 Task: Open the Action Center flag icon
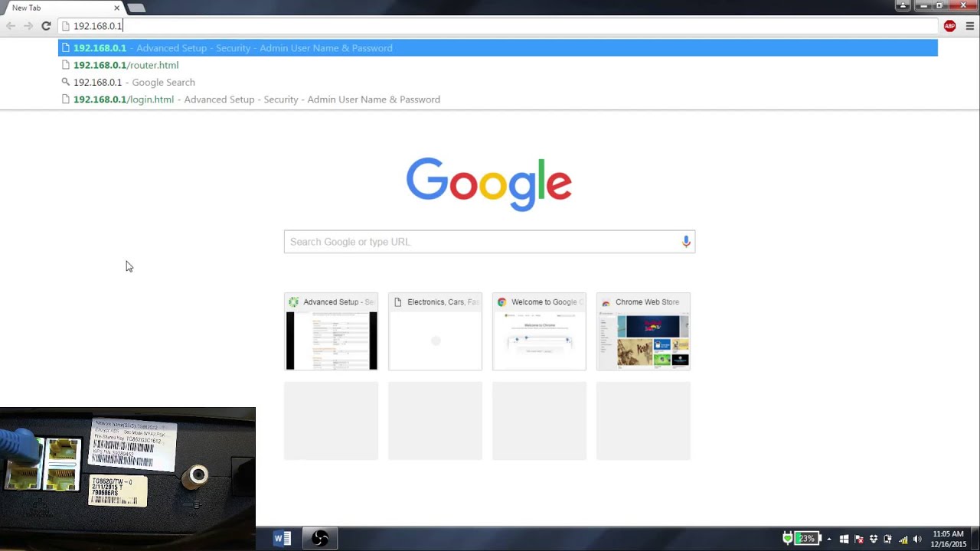click(x=859, y=540)
